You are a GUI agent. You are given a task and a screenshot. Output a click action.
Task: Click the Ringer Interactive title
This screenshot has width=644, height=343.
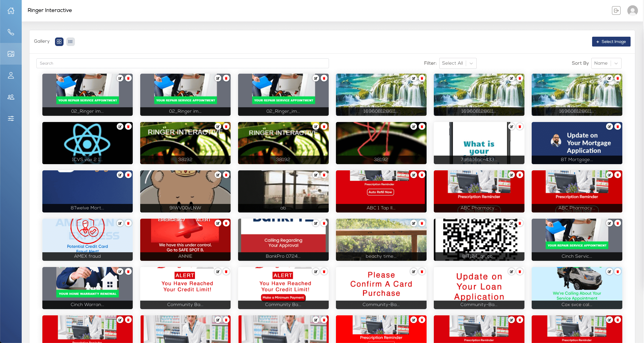point(50,10)
